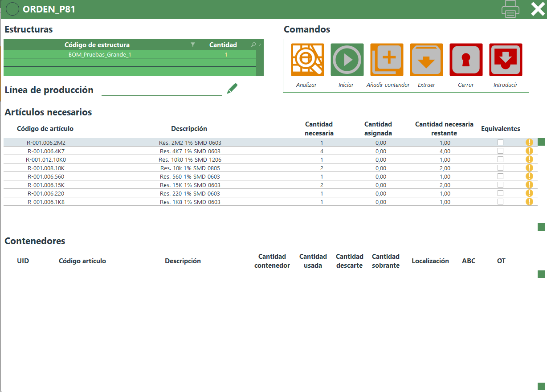Screen dimensions: 547x392
Task: Click the Línea de producción input field
Action: pyautogui.click(x=162, y=90)
